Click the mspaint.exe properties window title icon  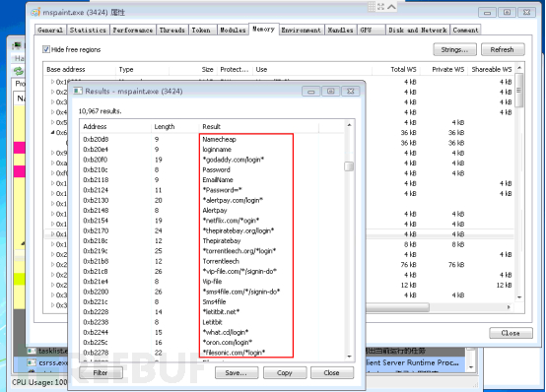[x=35, y=12]
